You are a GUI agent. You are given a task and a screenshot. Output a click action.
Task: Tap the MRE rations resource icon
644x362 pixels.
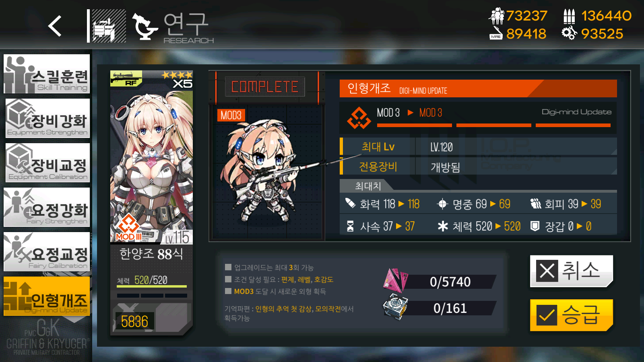496,33
